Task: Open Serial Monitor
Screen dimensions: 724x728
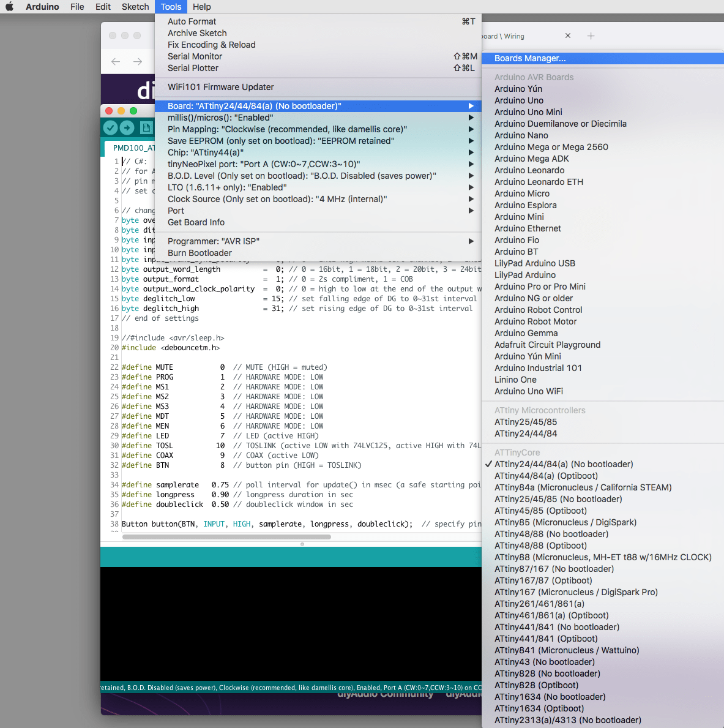Action: click(x=318, y=56)
